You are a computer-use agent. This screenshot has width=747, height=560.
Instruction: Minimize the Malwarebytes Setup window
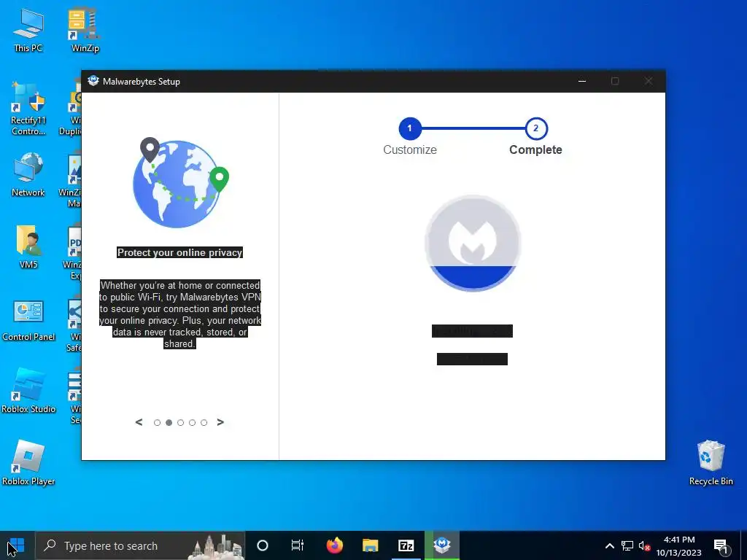point(581,81)
